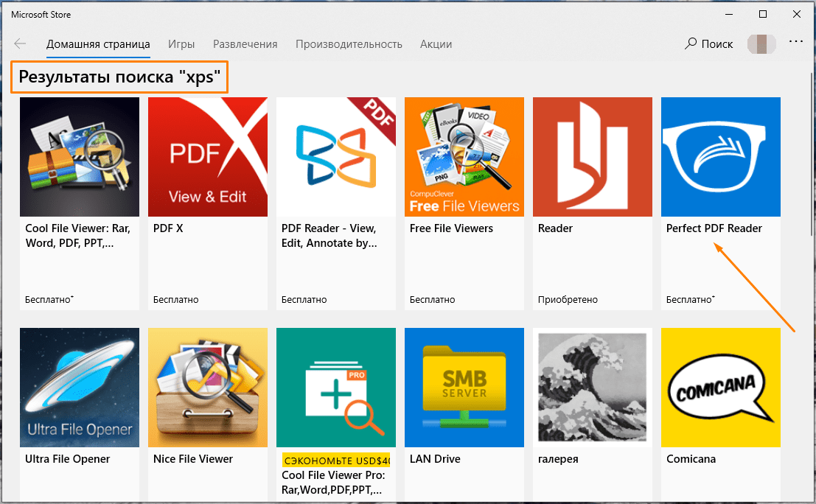Click the 'Perfect PDF Reader' title text

(x=714, y=228)
